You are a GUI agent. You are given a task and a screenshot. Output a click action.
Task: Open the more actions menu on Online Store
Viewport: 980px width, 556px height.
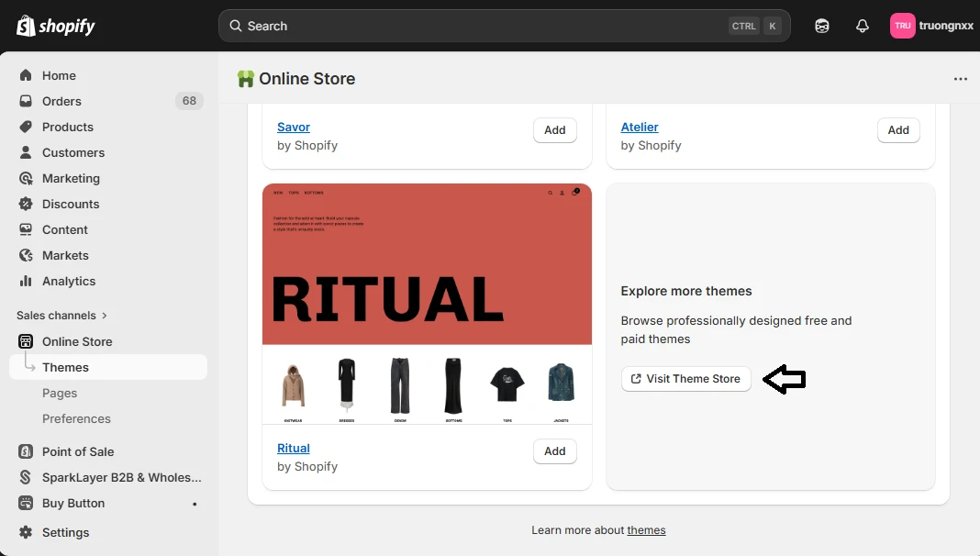pyautogui.click(x=960, y=79)
